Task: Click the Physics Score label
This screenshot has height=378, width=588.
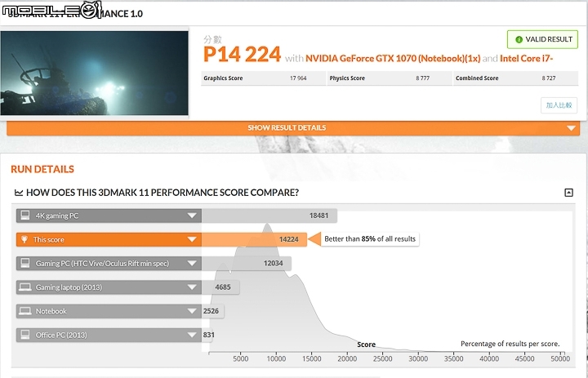Action: 347,78
